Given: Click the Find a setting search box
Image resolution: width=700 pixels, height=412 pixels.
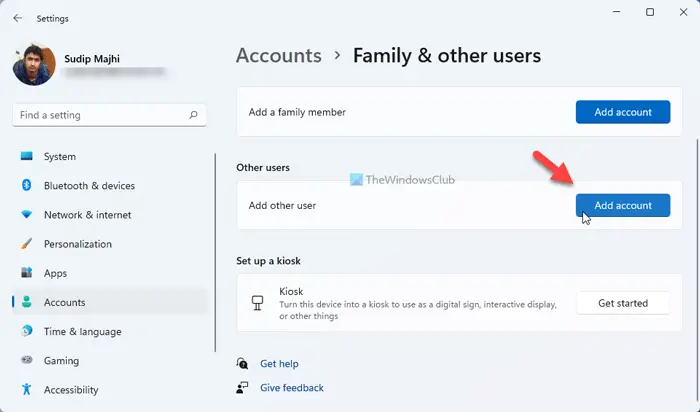Looking at the screenshot, I should click(x=109, y=115).
